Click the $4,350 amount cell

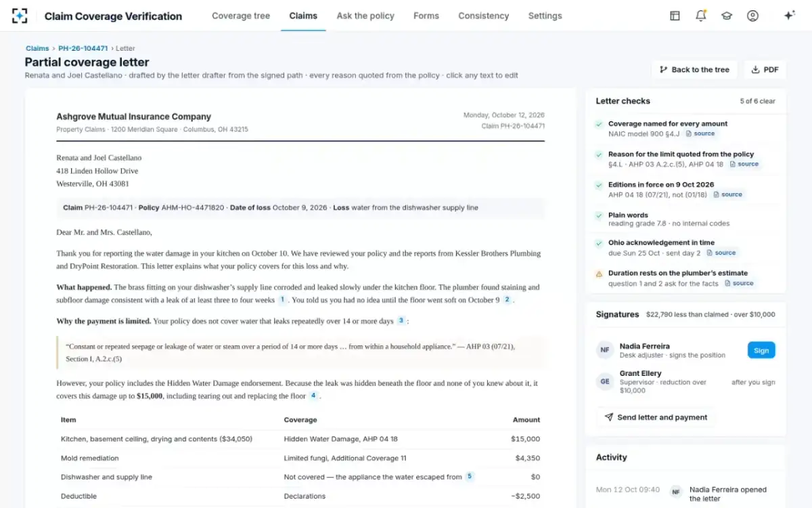pos(528,458)
